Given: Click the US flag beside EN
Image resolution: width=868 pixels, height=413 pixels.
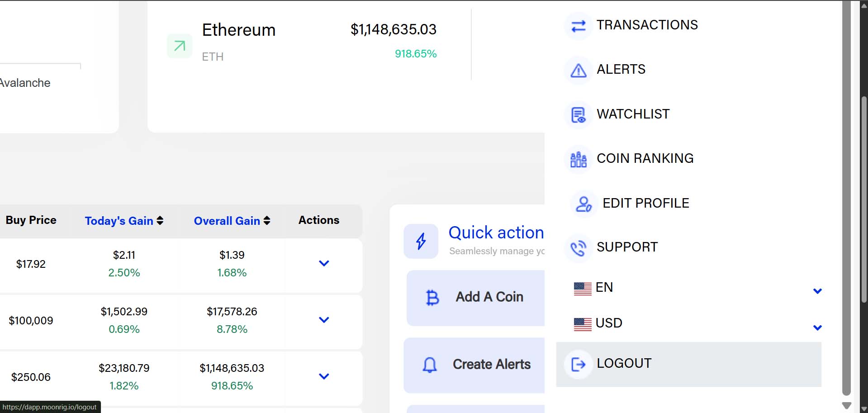Looking at the screenshot, I should coord(583,288).
